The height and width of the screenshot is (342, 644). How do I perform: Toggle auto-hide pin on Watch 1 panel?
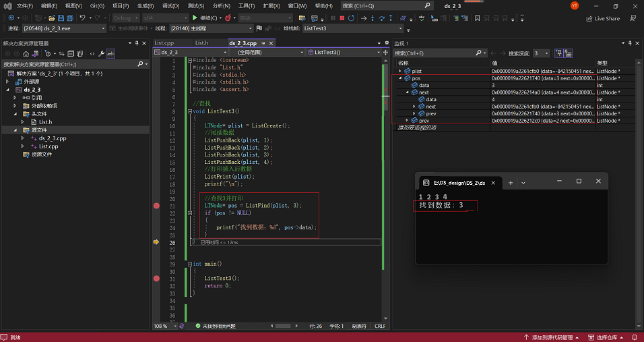tap(629, 43)
